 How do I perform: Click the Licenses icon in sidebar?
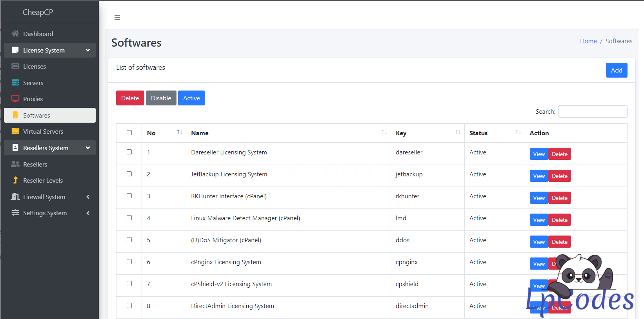coord(15,66)
